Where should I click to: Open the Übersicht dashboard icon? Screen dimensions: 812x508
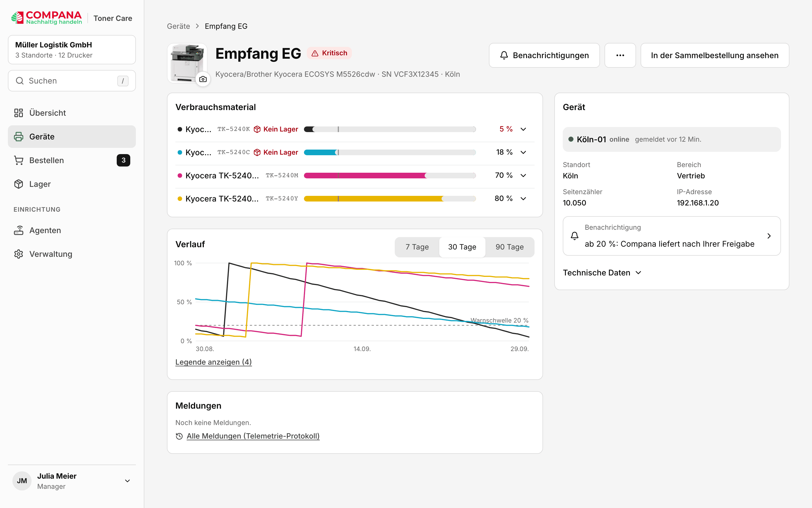pos(18,113)
